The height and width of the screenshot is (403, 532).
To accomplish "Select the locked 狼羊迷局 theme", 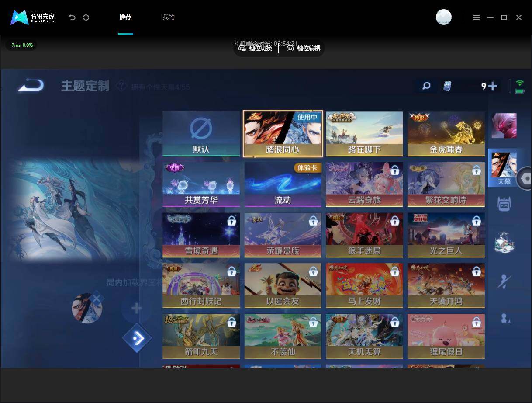I will 364,235.
